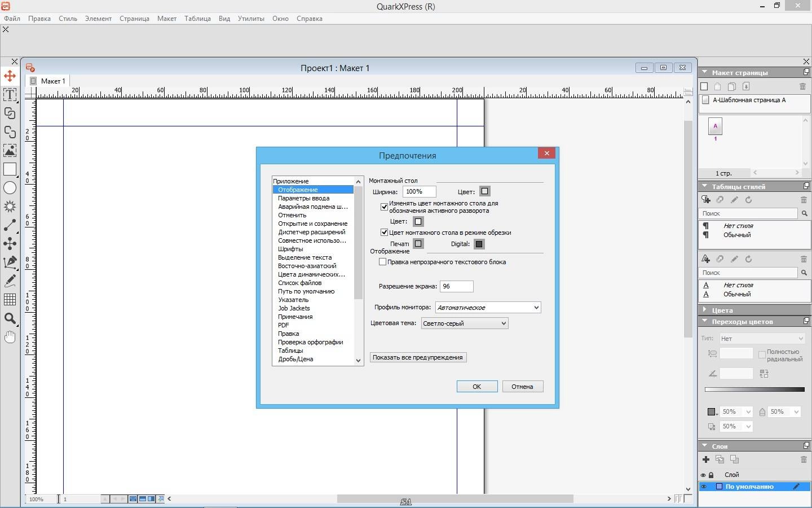Select the Text Content tool
This screenshot has width=812, height=508.
click(x=10, y=94)
